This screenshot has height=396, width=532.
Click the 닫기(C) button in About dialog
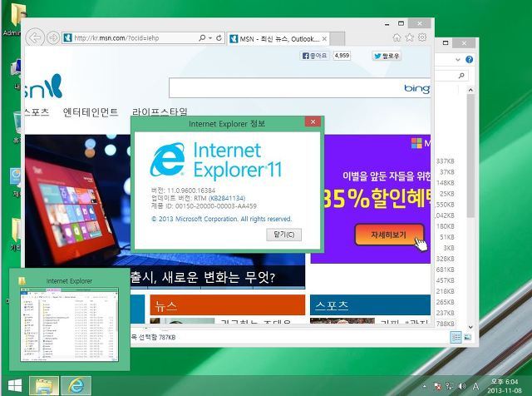[284, 235]
